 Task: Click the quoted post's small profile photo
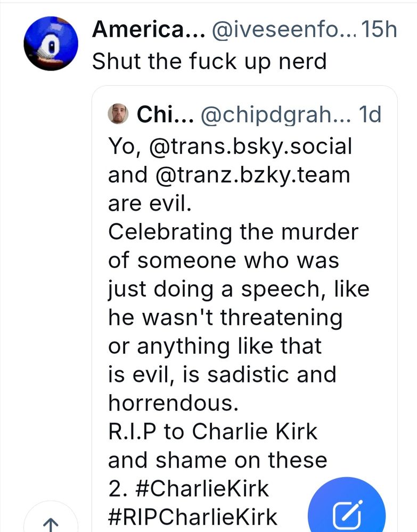(x=118, y=114)
